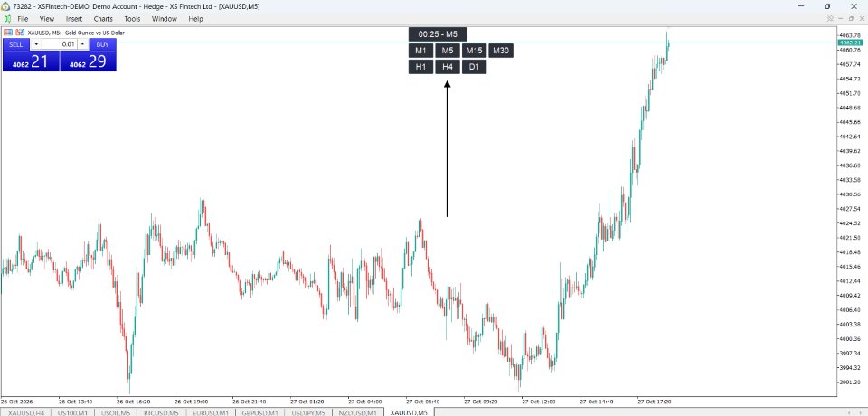Decrease the lot volume with the down arrow
The width and height of the screenshot is (868, 416).
36,44
